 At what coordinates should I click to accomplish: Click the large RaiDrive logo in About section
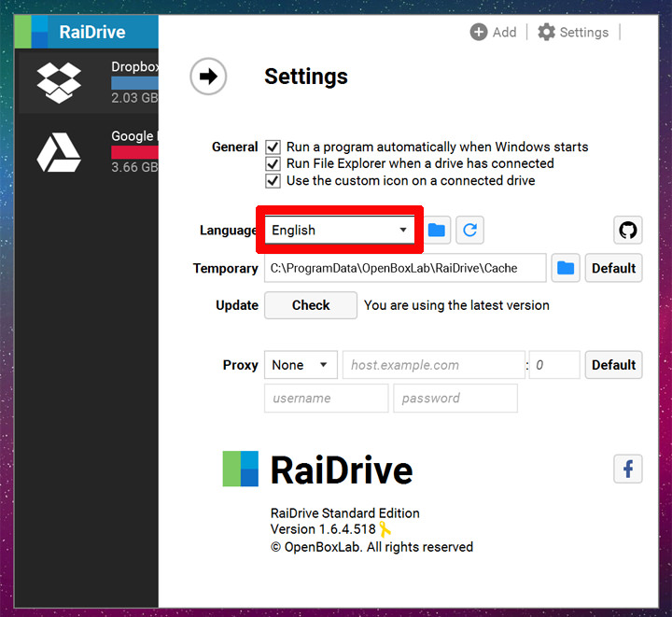pos(241,469)
